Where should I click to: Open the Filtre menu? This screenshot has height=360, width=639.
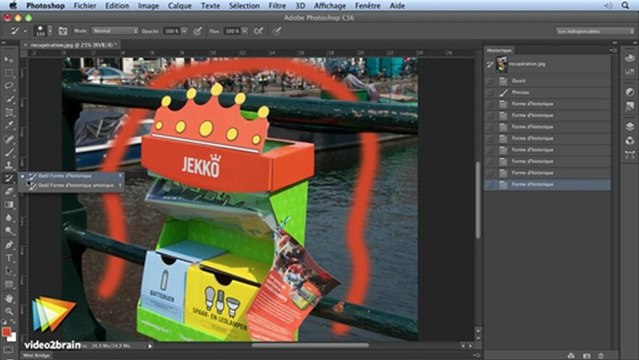[277, 6]
